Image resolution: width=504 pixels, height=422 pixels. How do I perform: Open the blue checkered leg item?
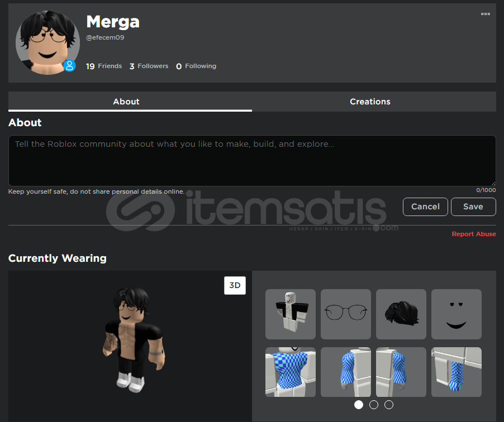point(456,372)
